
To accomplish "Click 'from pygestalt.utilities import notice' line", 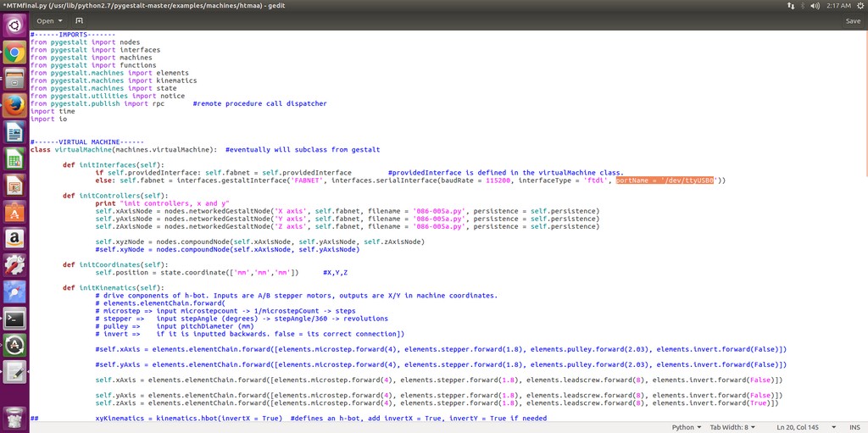I will (x=108, y=96).
